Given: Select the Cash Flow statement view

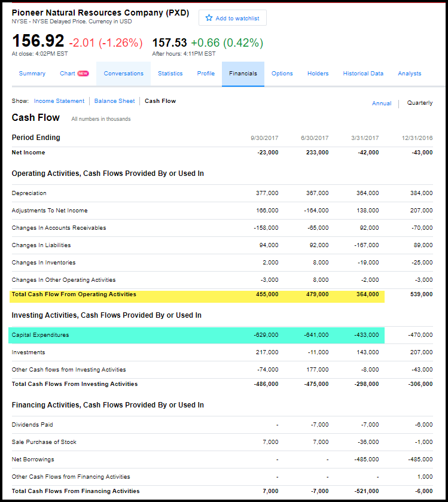Looking at the screenshot, I should 160,101.
